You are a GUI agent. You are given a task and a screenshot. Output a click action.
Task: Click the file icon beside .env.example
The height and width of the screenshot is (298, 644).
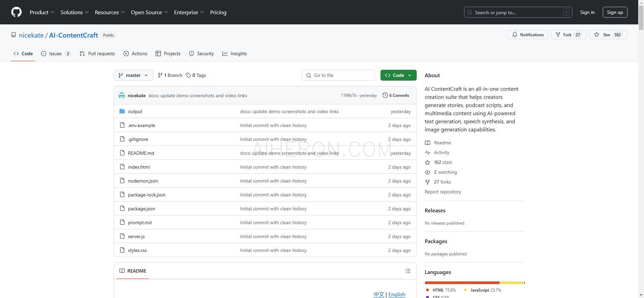coord(122,125)
